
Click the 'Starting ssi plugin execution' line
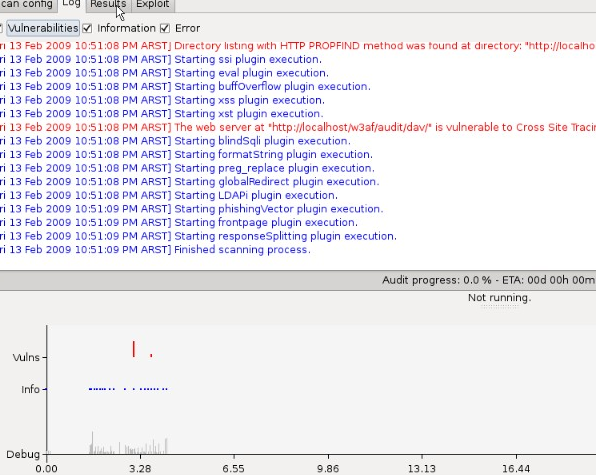point(161,59)
